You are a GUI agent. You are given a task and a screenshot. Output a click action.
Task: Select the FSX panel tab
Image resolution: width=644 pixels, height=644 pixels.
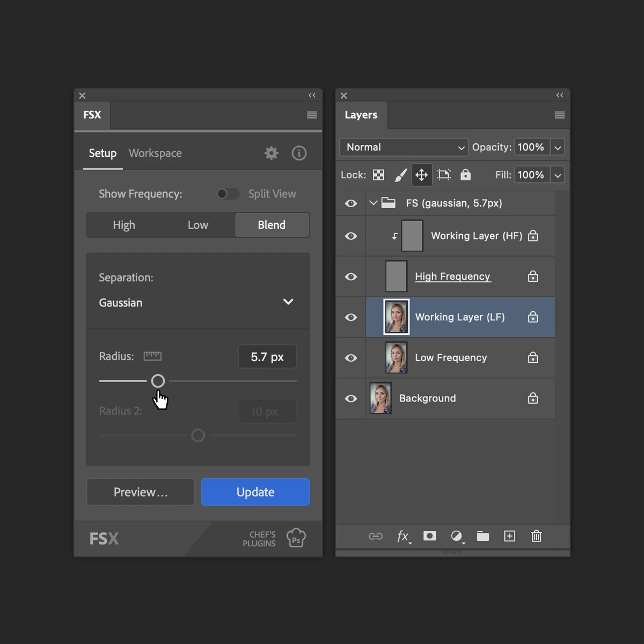click(92, 115)
